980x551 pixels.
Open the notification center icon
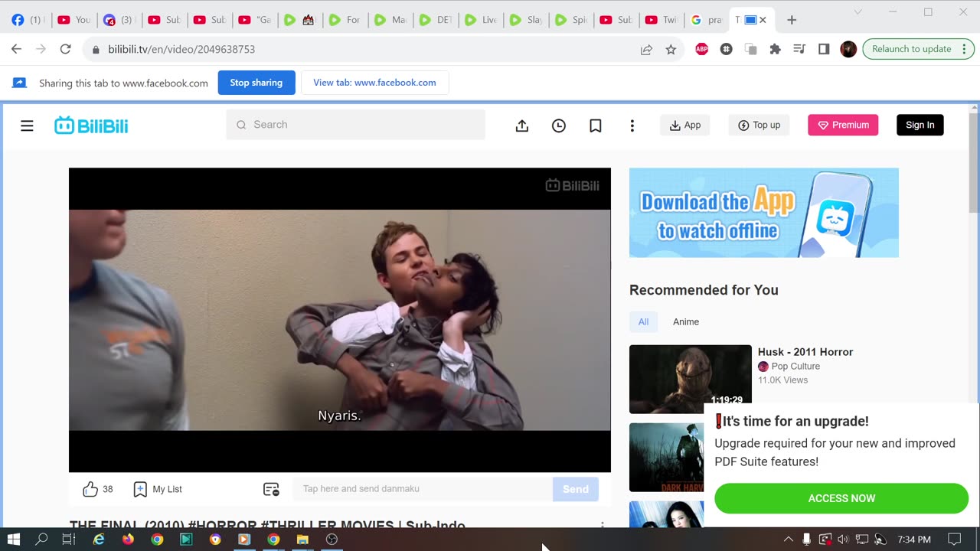pos(954,540)
